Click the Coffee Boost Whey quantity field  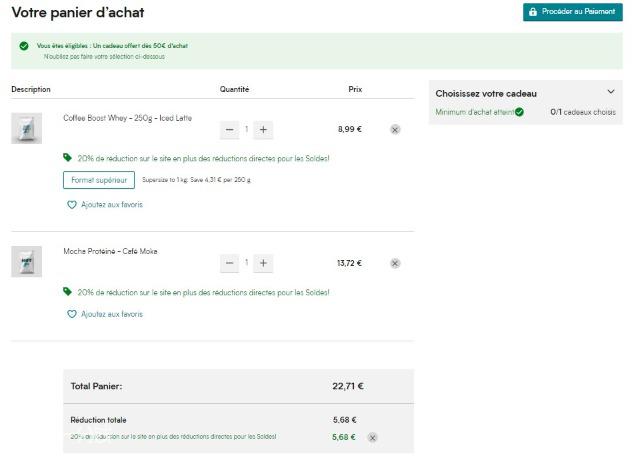[x=246, y=130]
